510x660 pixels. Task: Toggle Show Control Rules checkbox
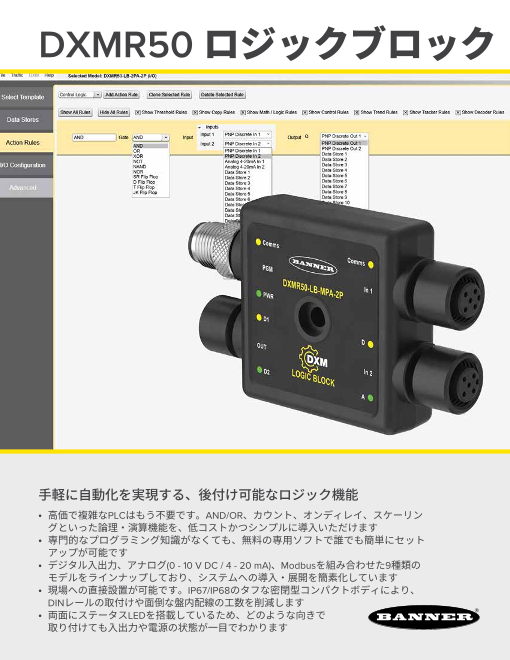(305, 112)
